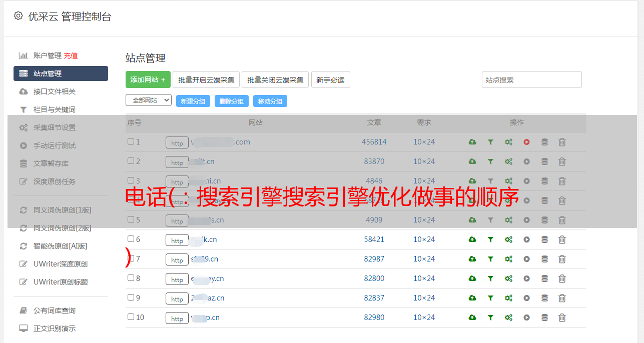Click the cloud upload icon in row 10
This screenshot has width=644, height=343.
pos(472,317)
